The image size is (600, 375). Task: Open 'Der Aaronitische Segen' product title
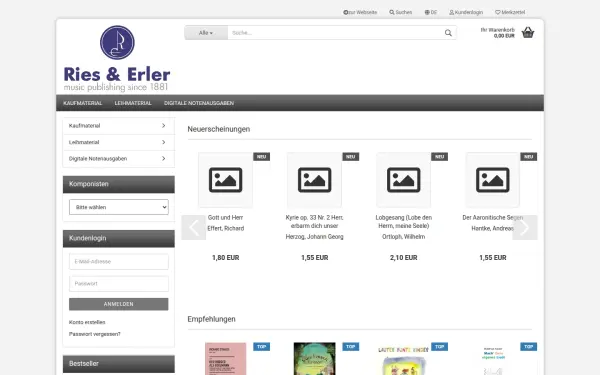tap(492, 217)
